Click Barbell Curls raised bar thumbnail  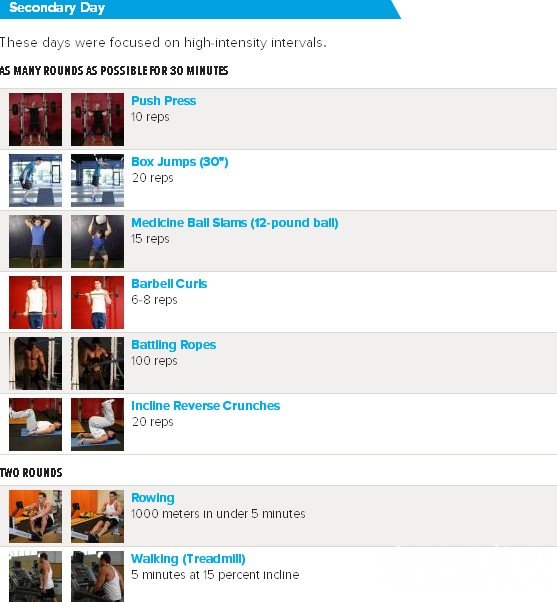click(x=98, y=303)
